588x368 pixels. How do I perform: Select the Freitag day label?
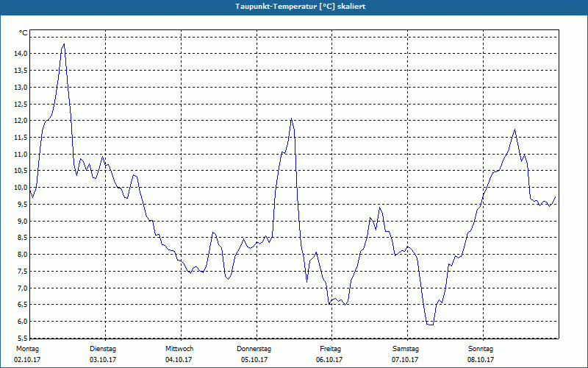pos(330,349)
